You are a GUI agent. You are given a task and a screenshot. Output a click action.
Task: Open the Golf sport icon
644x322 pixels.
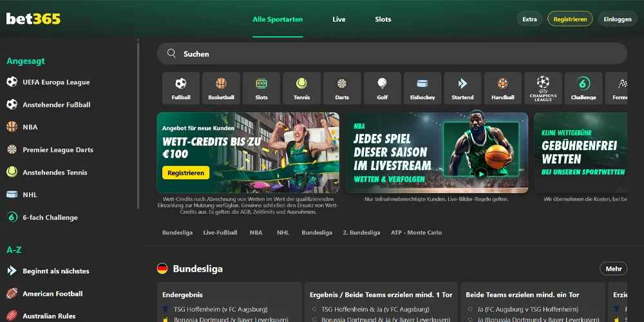click(382, 88)
